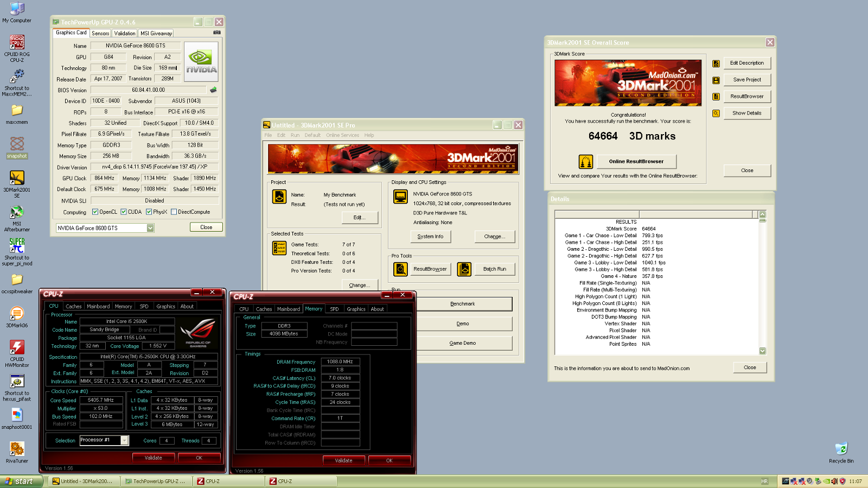Viewport: 868px width, 488px height.
Task: Open the maxxmem folder on desktop
Action: coord(17,110)
